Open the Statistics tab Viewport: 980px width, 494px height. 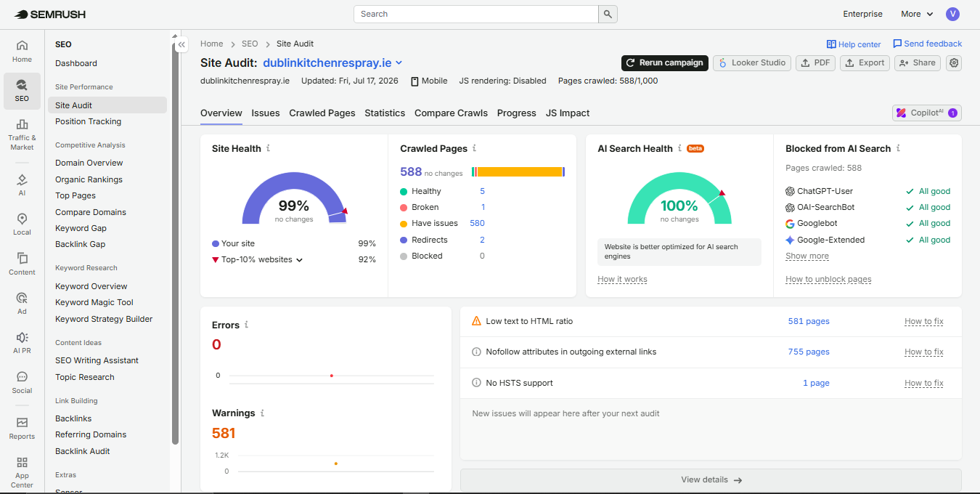(385, 113)
